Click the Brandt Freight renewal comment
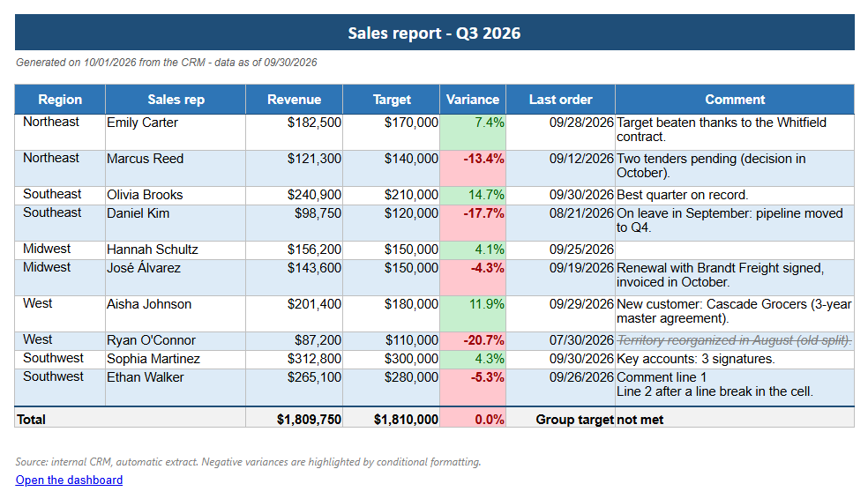Image resolution: width=868 pixels, height=499 pixels. tap(735, 278)
